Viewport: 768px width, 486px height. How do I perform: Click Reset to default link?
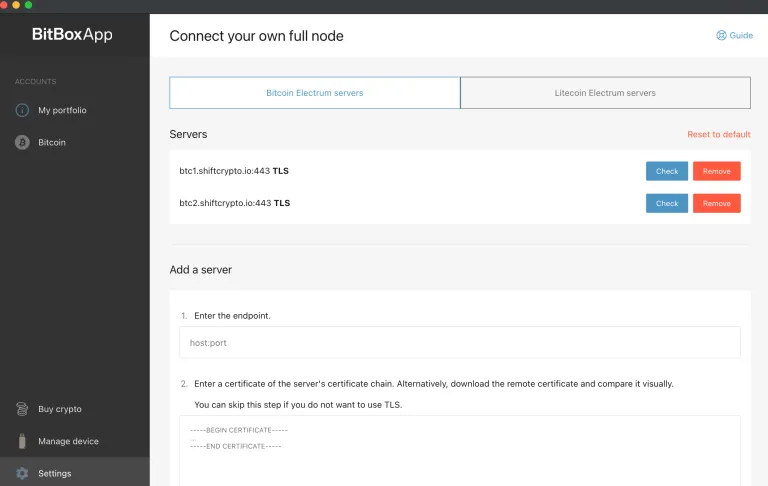click(718, 134)
